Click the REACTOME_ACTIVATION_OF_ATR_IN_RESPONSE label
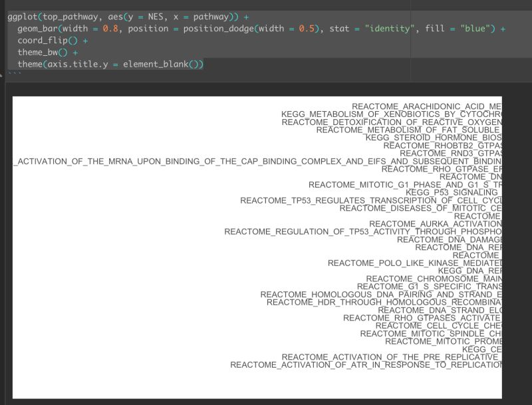This screenshot has width=532, height=405. [x=366, y=365]
